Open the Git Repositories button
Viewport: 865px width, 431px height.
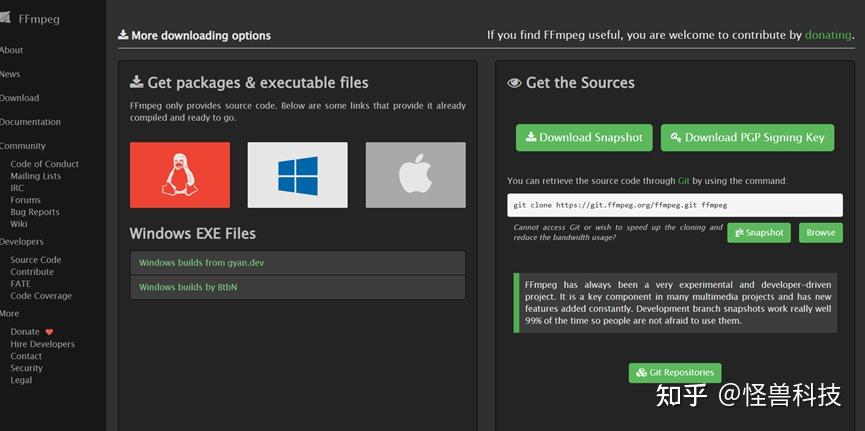675,373
